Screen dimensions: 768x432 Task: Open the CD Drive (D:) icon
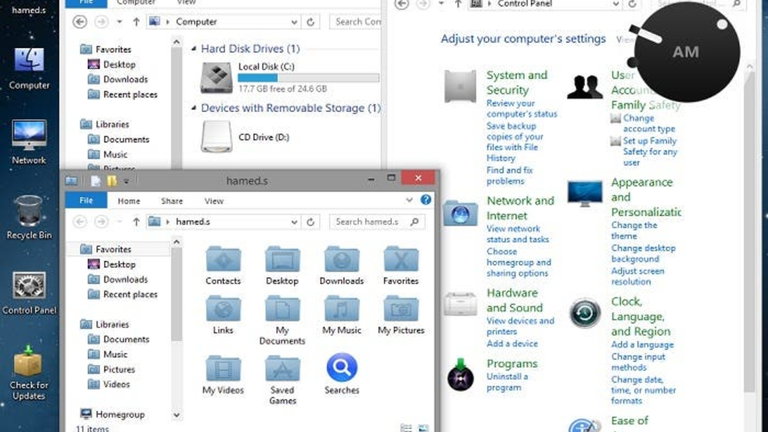[216, 137]
